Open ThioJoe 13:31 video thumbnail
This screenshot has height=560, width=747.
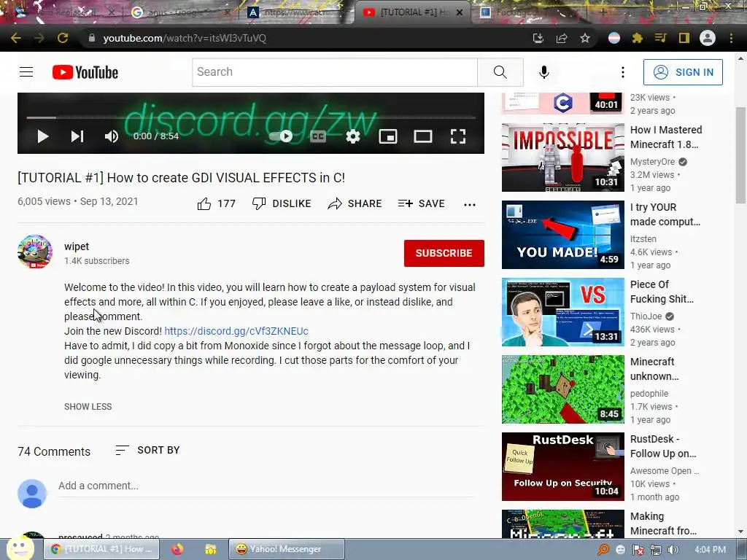[562, 312]
